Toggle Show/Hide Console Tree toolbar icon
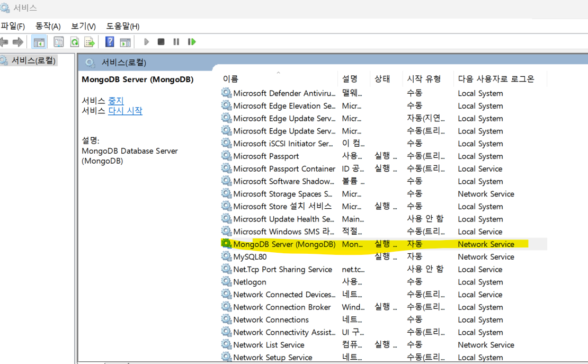Viewport: 588px width, 364px height. [39, 42]
